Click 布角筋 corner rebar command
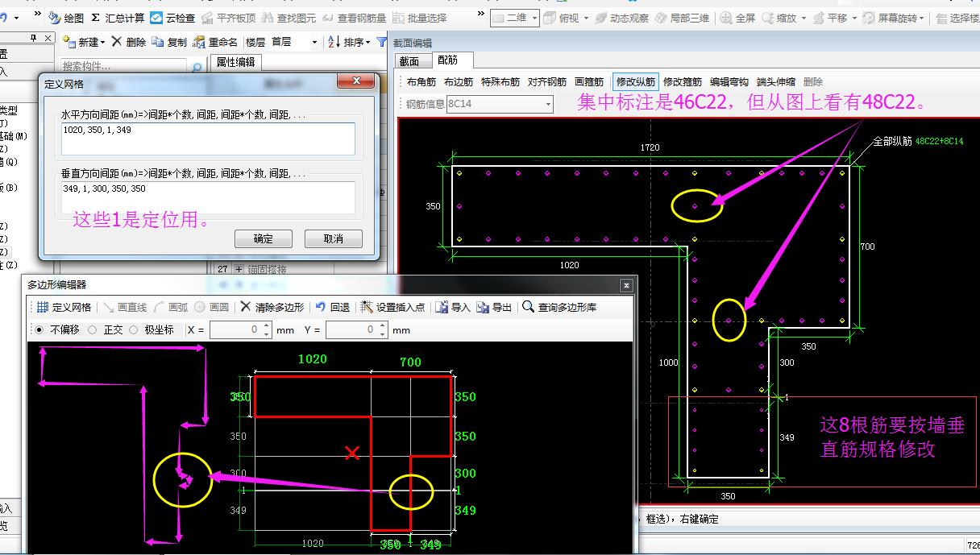Viewport: 980px width, 555px height. point(421,82)
